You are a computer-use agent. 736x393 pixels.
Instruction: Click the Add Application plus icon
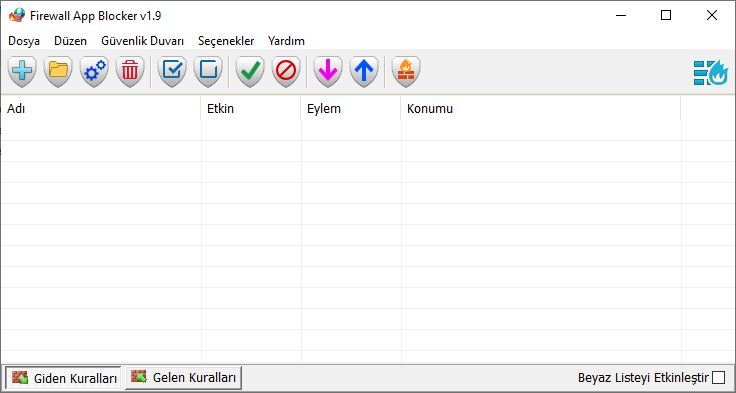22,71
